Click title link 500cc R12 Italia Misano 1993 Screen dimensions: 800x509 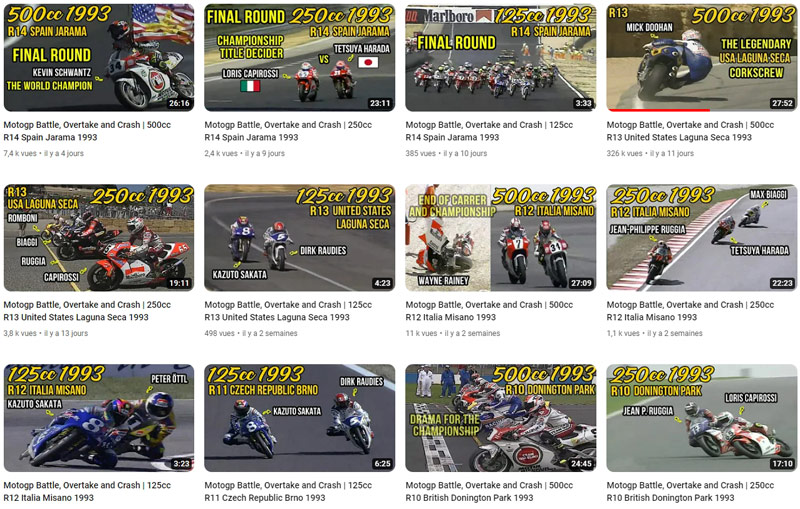tap(489, 311)
